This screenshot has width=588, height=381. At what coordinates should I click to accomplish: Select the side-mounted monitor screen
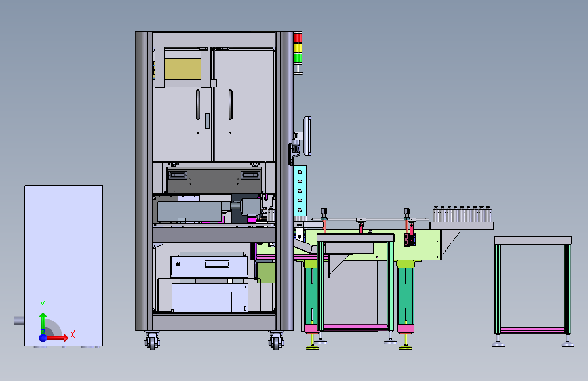307,136
